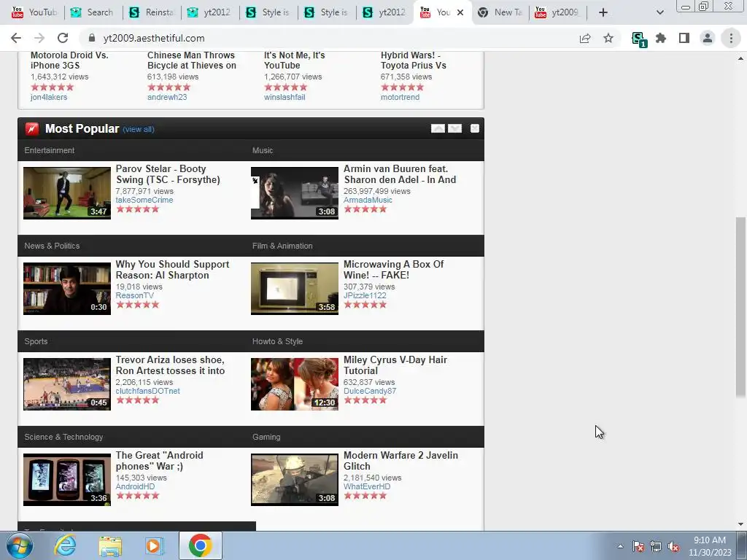747x560 pixels.
Task: Open Microwaving A Box Of Wine title
Action: pos(393,270)
